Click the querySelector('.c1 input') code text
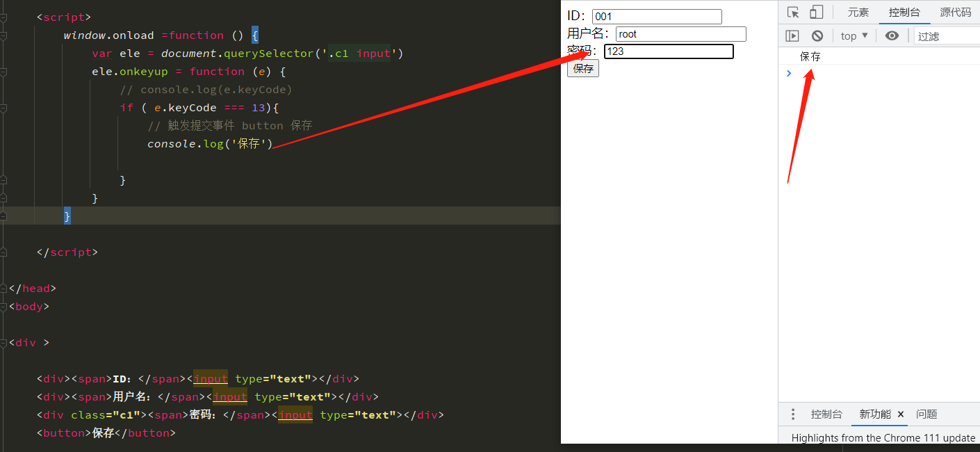The image size is (980, 452). point(313,54)
